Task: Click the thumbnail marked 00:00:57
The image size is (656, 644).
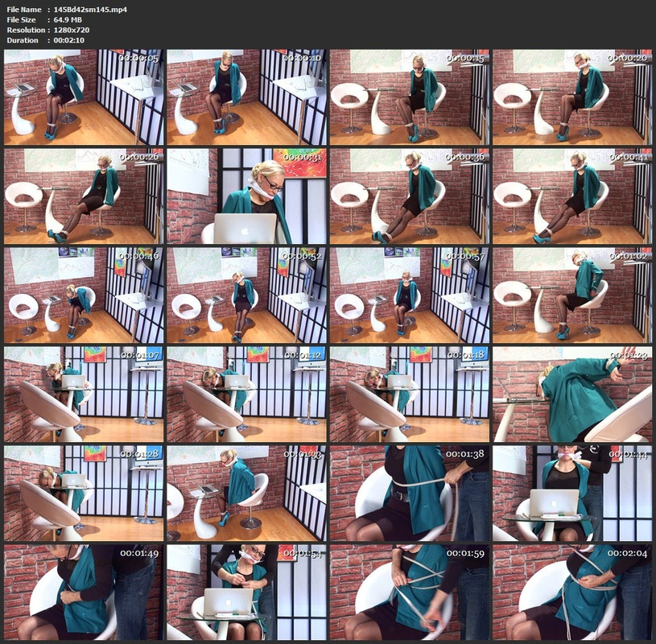Action: click(x=410, y=295)
